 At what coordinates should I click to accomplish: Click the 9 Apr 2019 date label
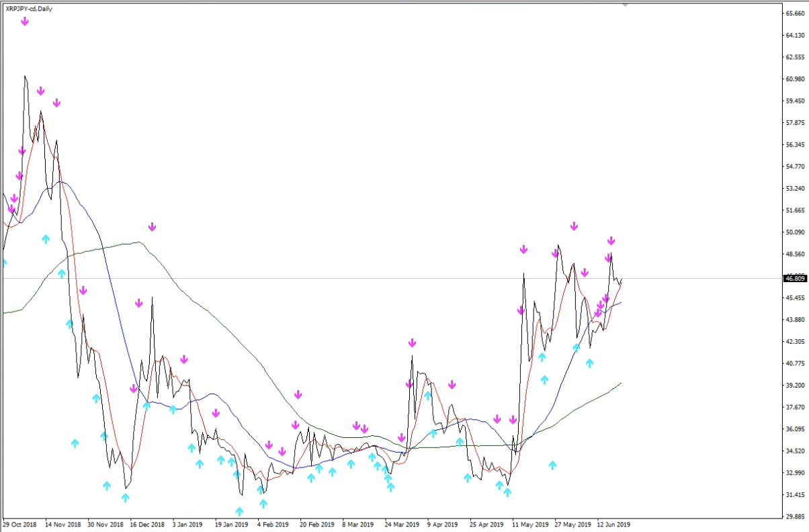tap(443, 525)
